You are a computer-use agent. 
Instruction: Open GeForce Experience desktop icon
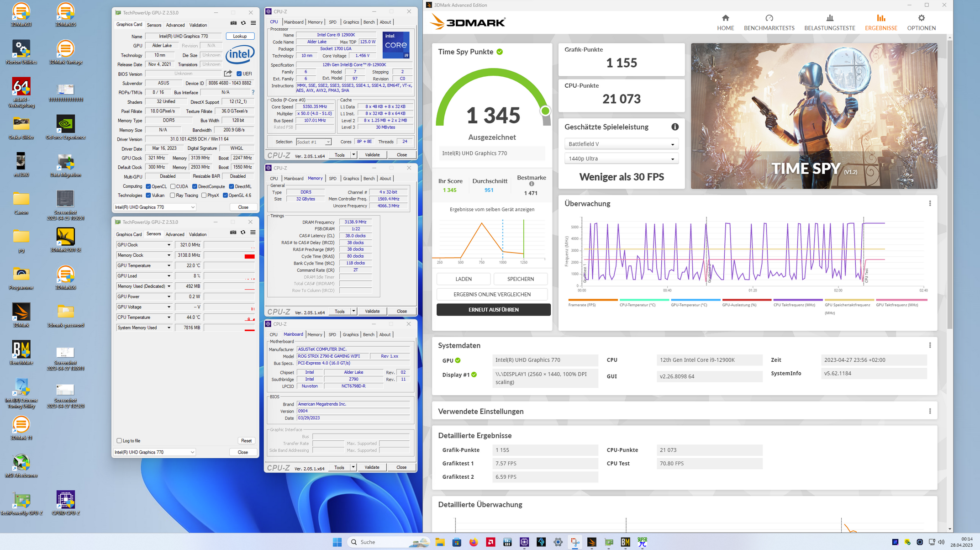click(65, 127)
